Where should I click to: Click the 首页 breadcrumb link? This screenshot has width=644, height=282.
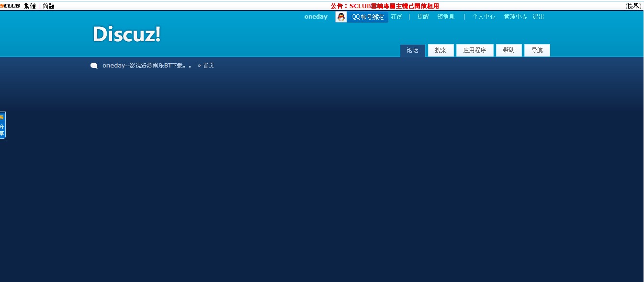pos(208,66)
